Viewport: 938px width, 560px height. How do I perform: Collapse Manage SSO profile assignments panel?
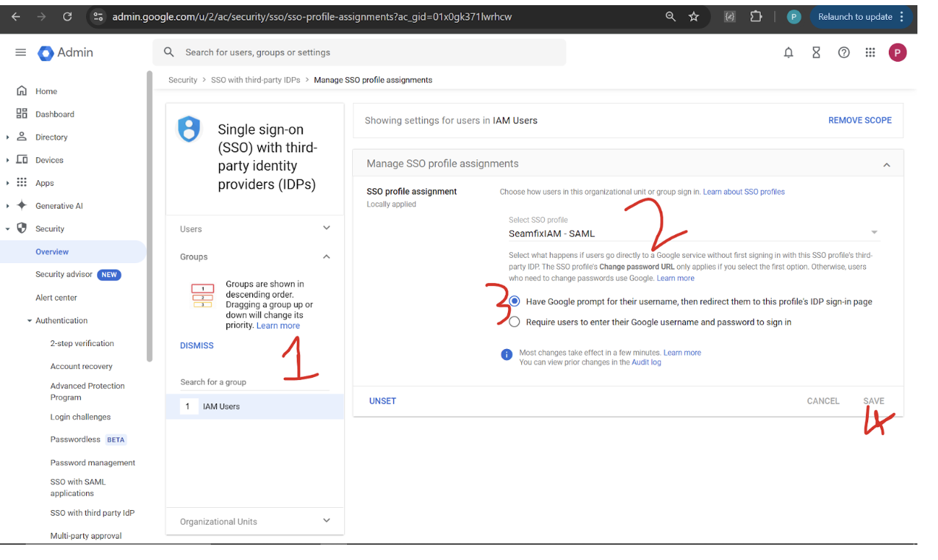tap(886, 165)
